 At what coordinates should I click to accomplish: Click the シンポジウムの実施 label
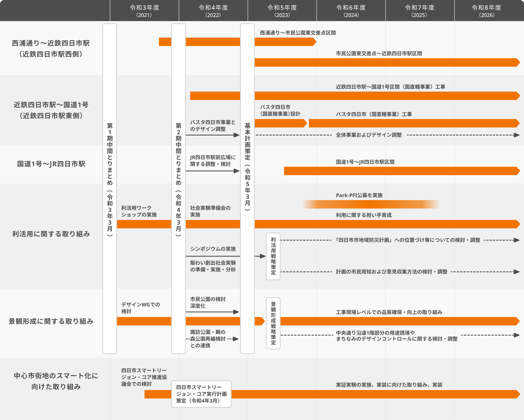pyautogui.click(x=213, y=249)
